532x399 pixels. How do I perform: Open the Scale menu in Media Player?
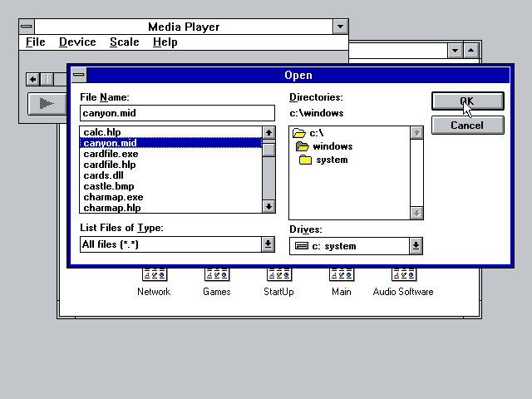[x=125, y=42]
